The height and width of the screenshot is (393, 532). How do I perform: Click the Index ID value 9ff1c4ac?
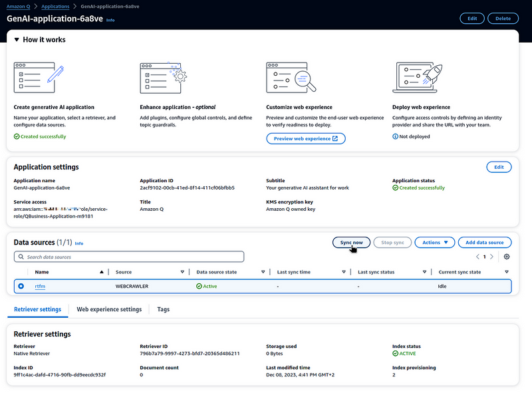[x=60, y=374]
